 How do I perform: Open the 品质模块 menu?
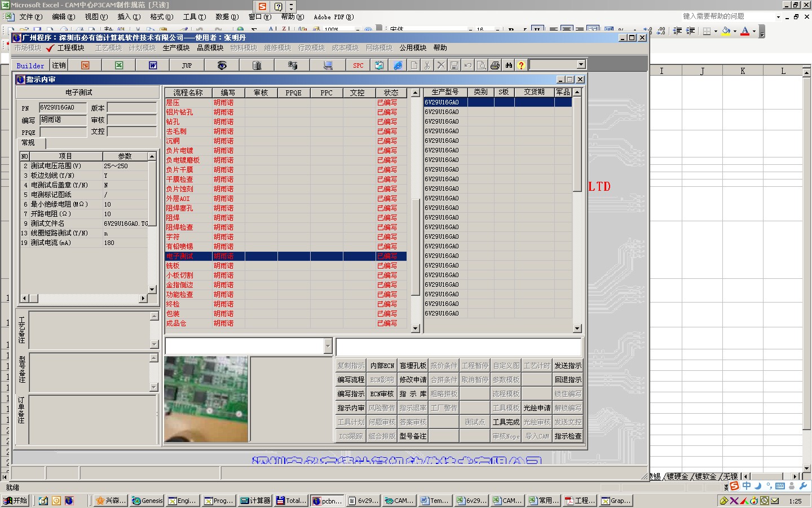pos(210,48)
